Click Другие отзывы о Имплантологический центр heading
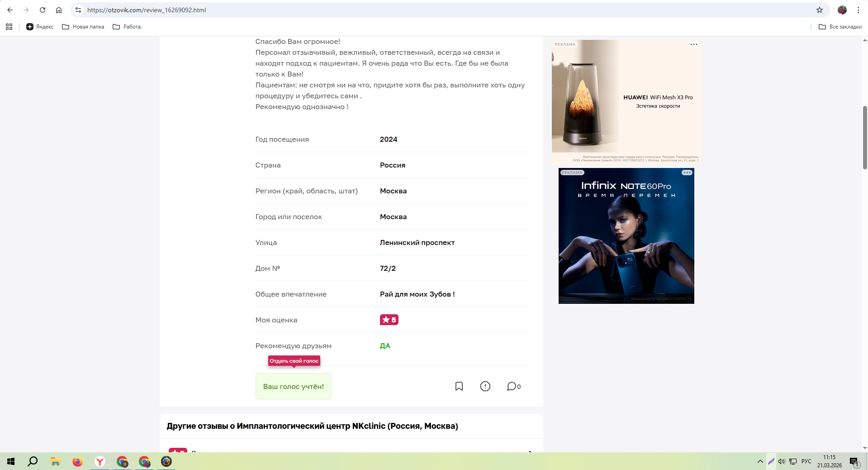 [x=313, y=426]
